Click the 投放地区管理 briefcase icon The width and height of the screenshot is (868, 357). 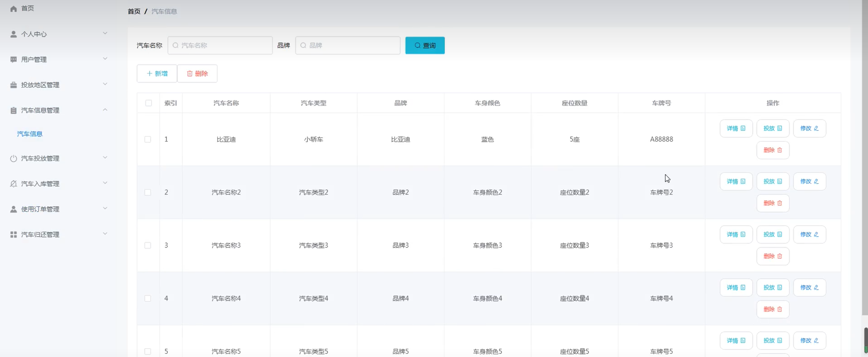[14, 85]
